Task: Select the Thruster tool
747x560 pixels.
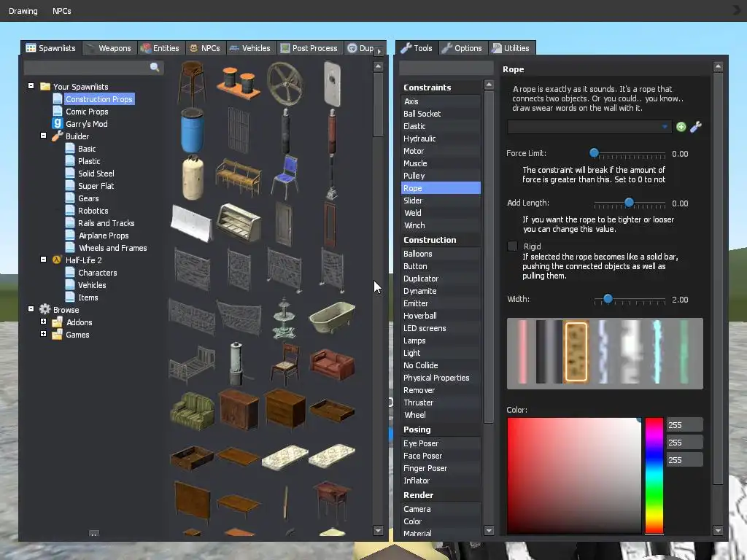Action: click(441, 402)
